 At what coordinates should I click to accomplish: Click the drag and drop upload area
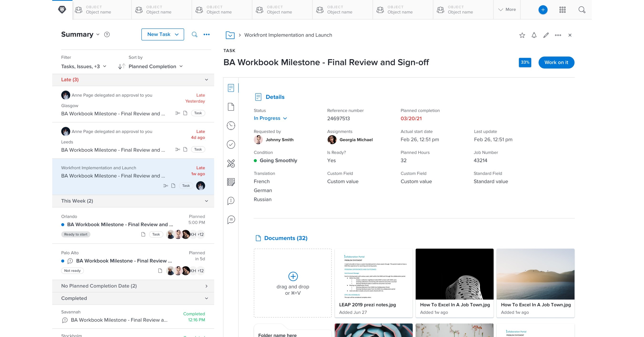pyautogui.click(x=293, y=283)
